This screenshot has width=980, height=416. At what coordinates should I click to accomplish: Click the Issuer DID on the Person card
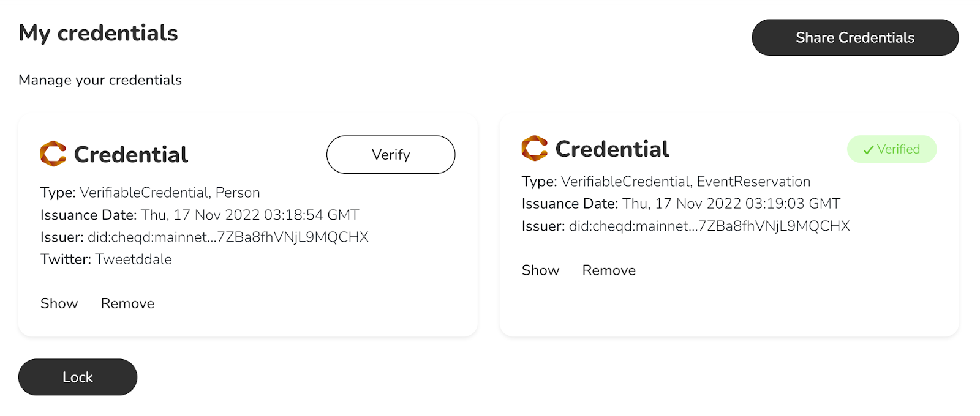[x=228, y=237]
